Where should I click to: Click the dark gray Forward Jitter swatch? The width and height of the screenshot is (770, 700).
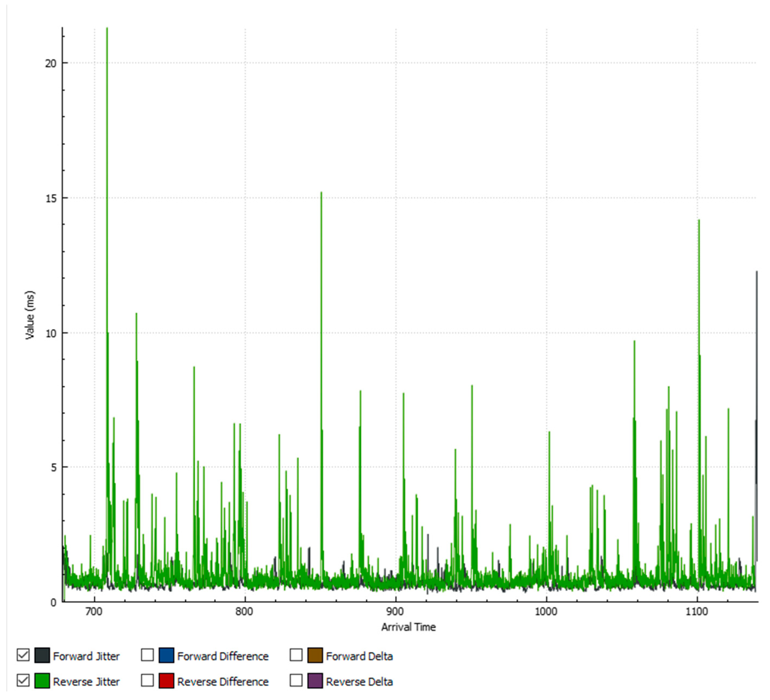coord(42,655)
